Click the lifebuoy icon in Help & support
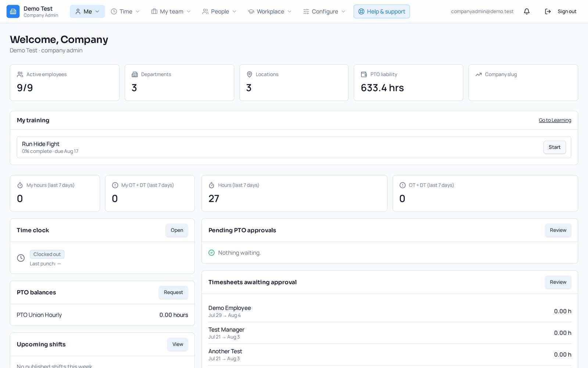Image resolution: width=588 pixels, height=368 pixels. (x=361, y=11)
